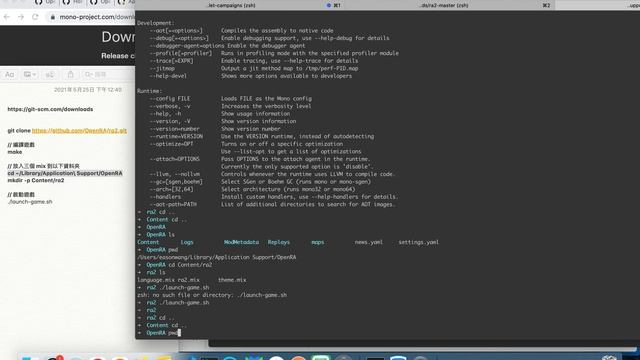The height and width of the screenshot is (360, 640).
Task: Click 'maps' directory in ls output
Action: tap(318, 242)
